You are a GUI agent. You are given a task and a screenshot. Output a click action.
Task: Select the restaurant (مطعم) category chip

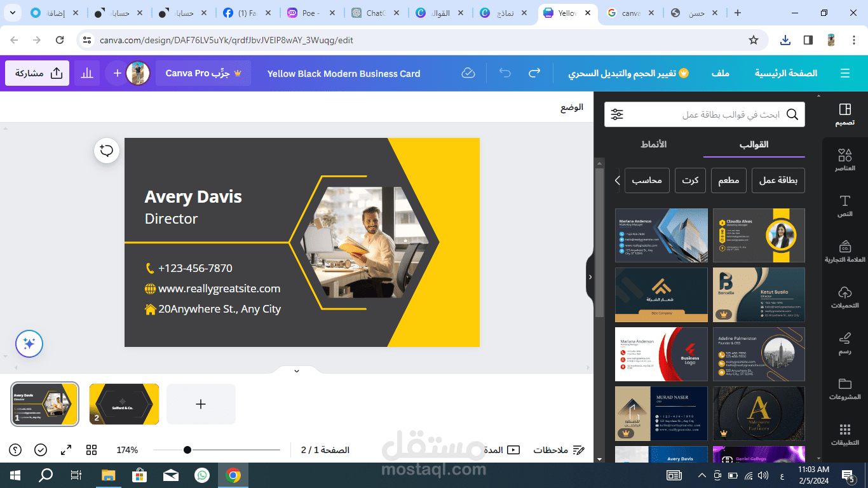[x=729, y=180]
